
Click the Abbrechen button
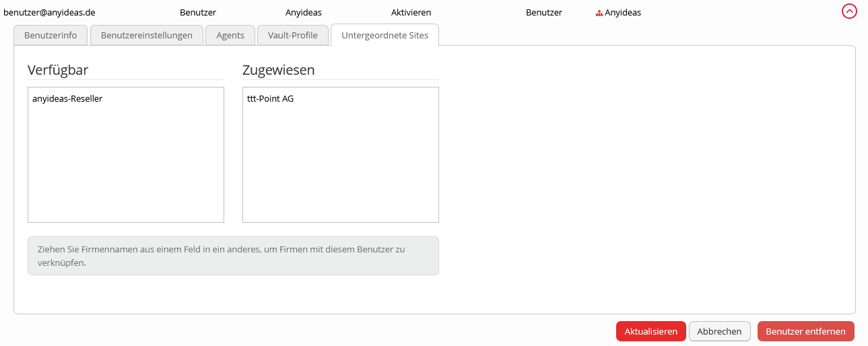719,331
